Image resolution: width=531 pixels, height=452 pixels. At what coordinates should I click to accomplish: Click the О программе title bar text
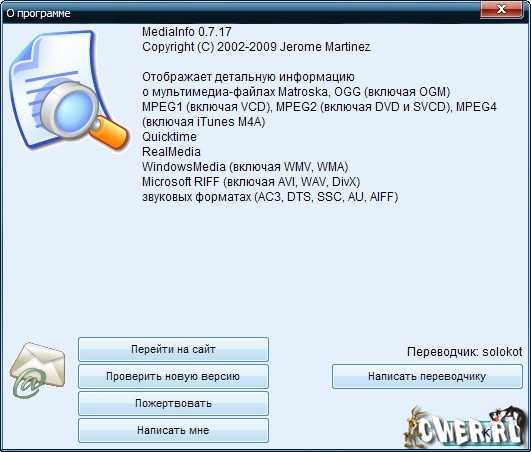pyautogui.click(x=38, y=14)
